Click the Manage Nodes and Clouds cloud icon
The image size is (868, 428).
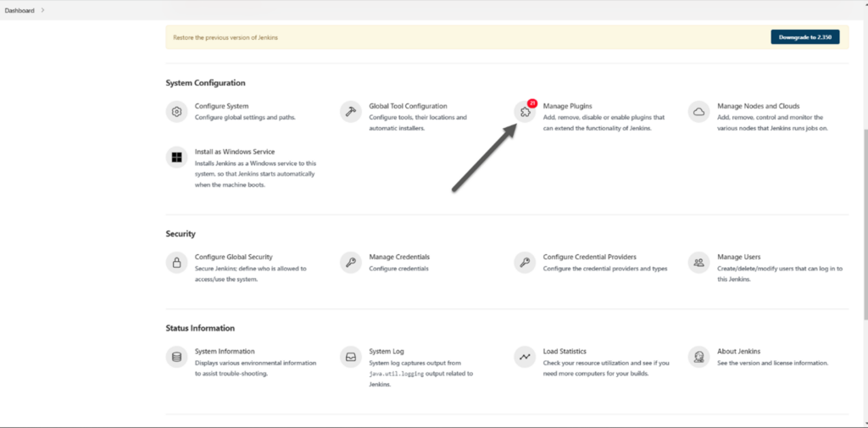[x=699, y=112]
